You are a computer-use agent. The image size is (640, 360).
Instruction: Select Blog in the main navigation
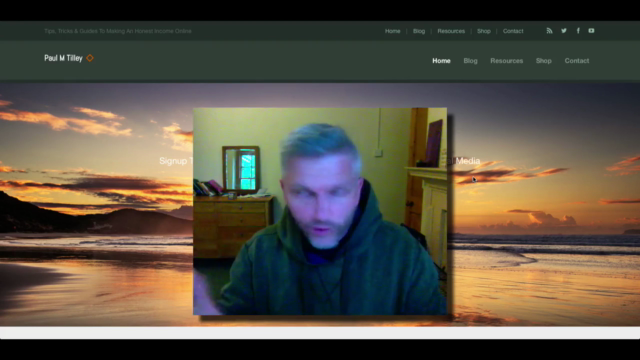[x=470, y=61]
